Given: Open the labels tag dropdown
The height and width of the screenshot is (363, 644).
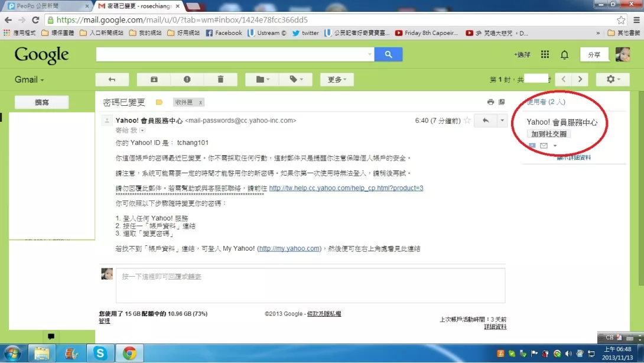Looking at the screenshot, I should point(296,79).
